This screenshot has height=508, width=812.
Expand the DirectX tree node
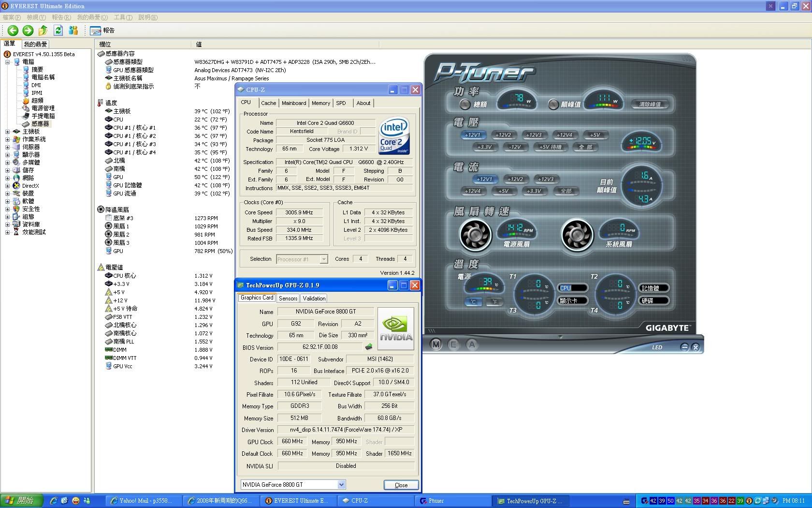[7, 186]
